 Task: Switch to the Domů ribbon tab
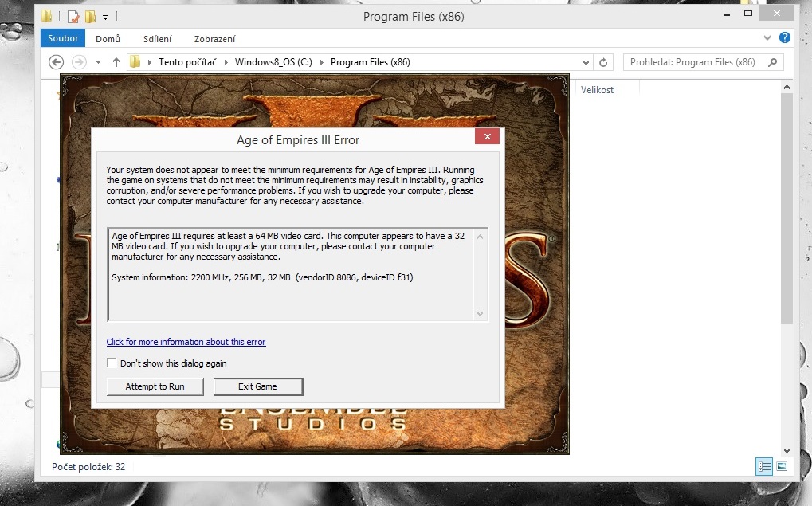point(108,39)
